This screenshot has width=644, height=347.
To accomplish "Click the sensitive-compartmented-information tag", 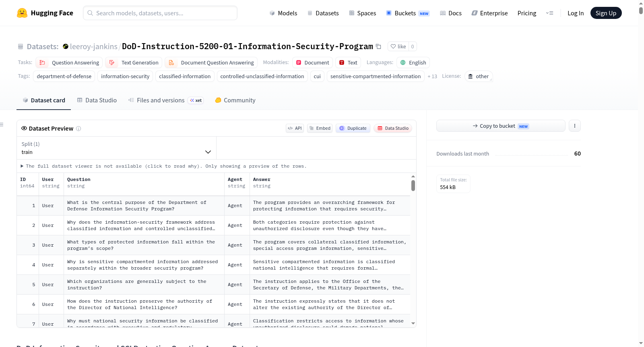I will (x=376, y=76).
